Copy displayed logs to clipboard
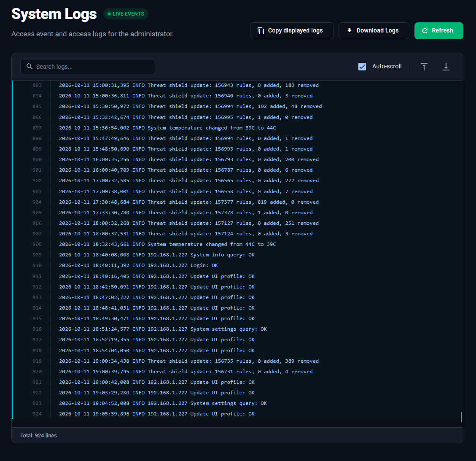 pyautogui.click(x=291, y=31)
